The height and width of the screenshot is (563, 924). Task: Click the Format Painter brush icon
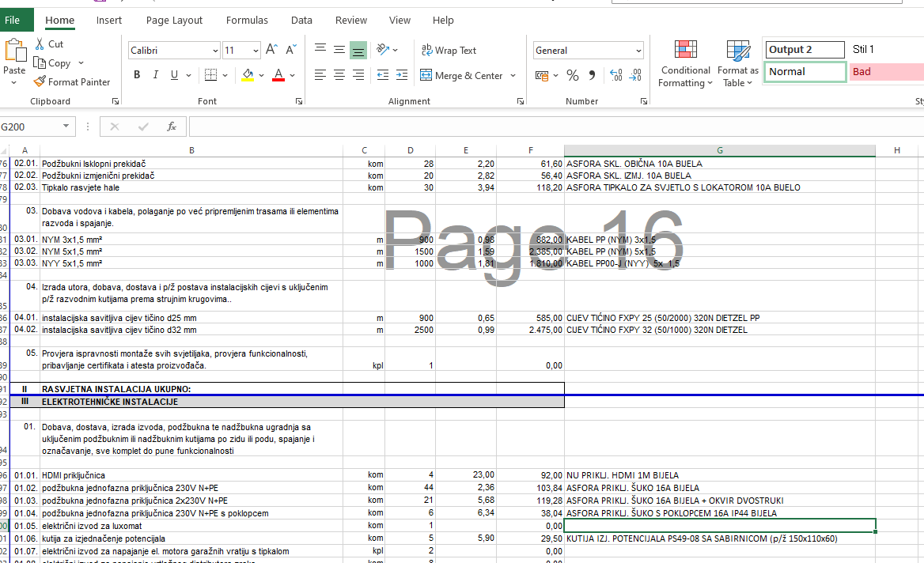tap(40, 81)
